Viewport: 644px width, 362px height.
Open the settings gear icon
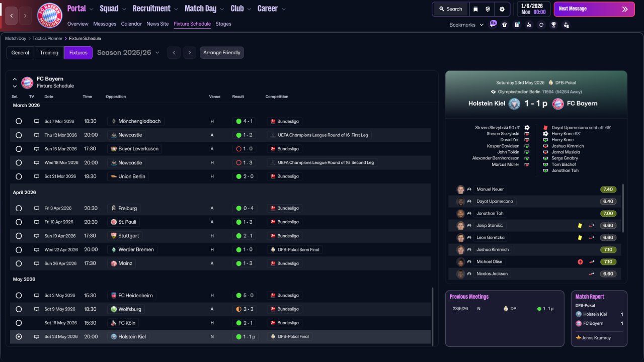point(502,9)
